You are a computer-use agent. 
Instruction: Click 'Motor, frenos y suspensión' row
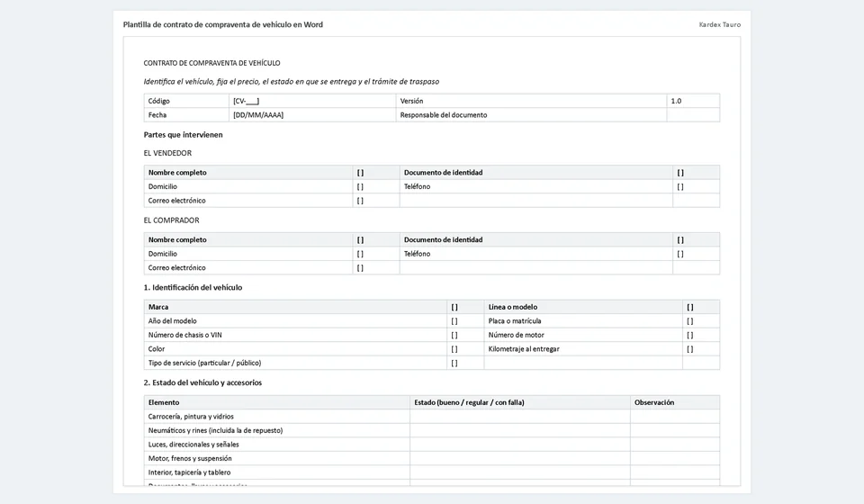point(432,458)
